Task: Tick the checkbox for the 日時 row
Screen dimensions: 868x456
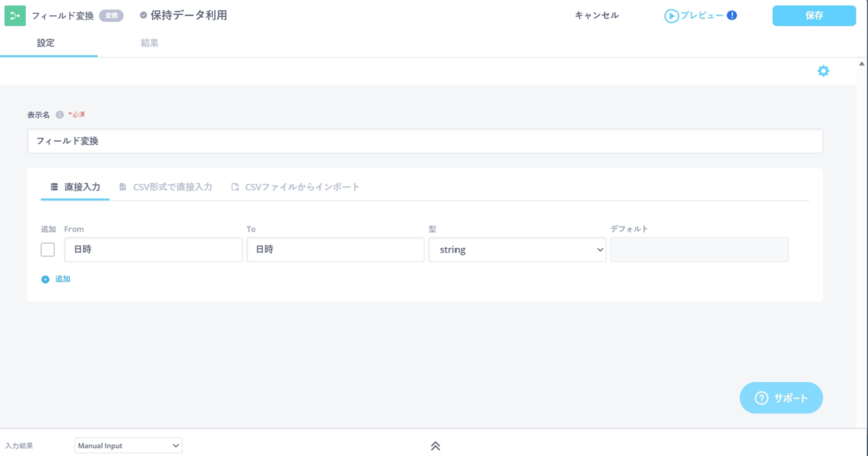Action: coord(48,250)
